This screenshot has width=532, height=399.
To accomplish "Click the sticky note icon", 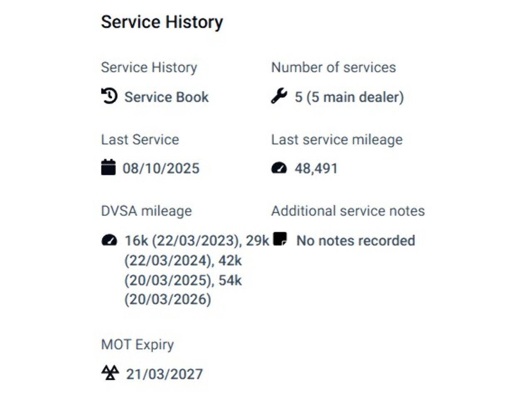I will pos(280,239).
